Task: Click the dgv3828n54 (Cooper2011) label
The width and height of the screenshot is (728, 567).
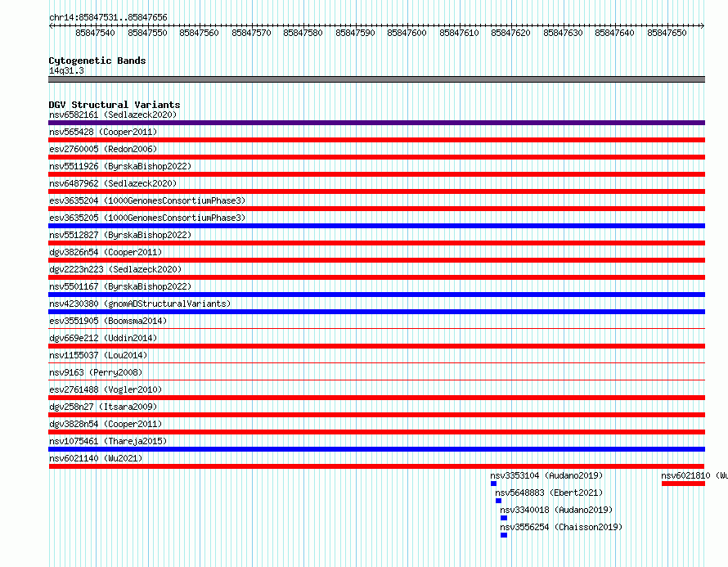Action: (x=106, y=424)
